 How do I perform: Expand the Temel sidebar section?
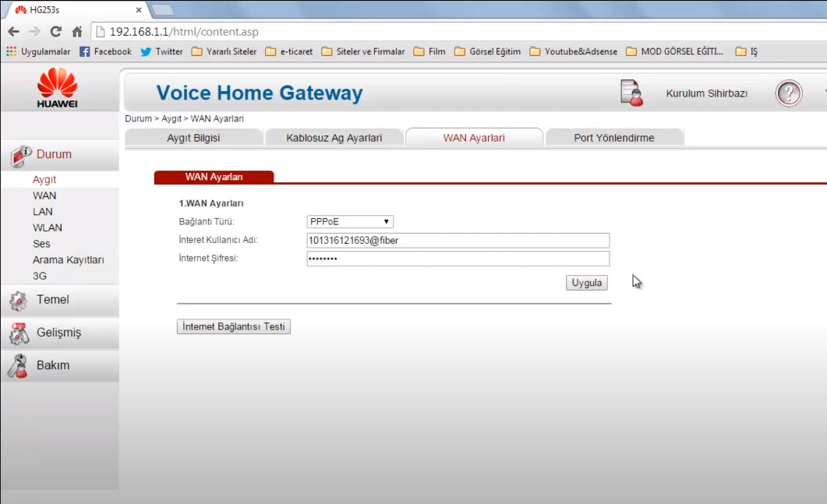(60, 300)
